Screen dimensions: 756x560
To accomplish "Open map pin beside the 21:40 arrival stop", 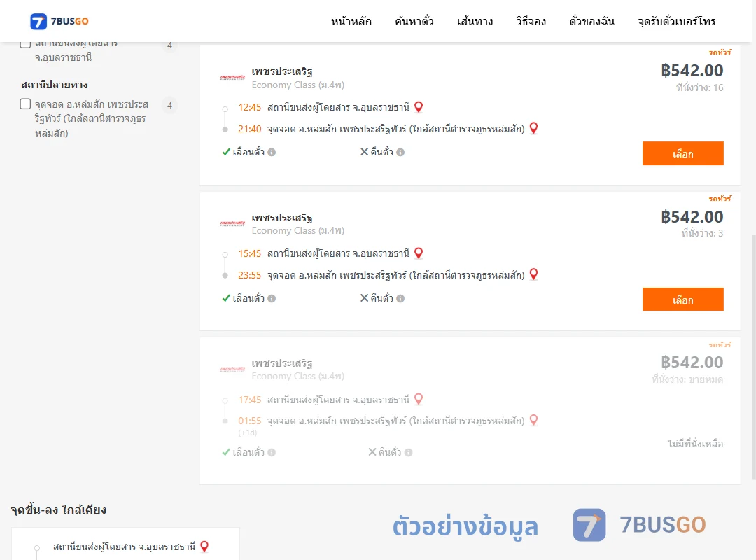I will pyautogui.click(x=533, y=128).
